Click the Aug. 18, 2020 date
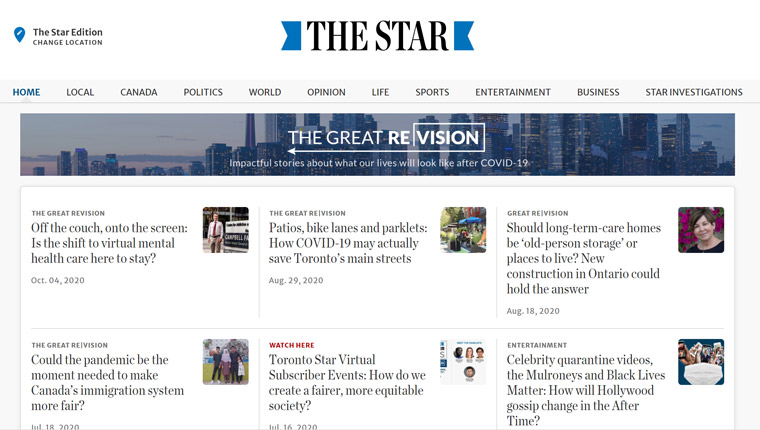This screenshot has width=760, height=430. [x=533, y=311]
